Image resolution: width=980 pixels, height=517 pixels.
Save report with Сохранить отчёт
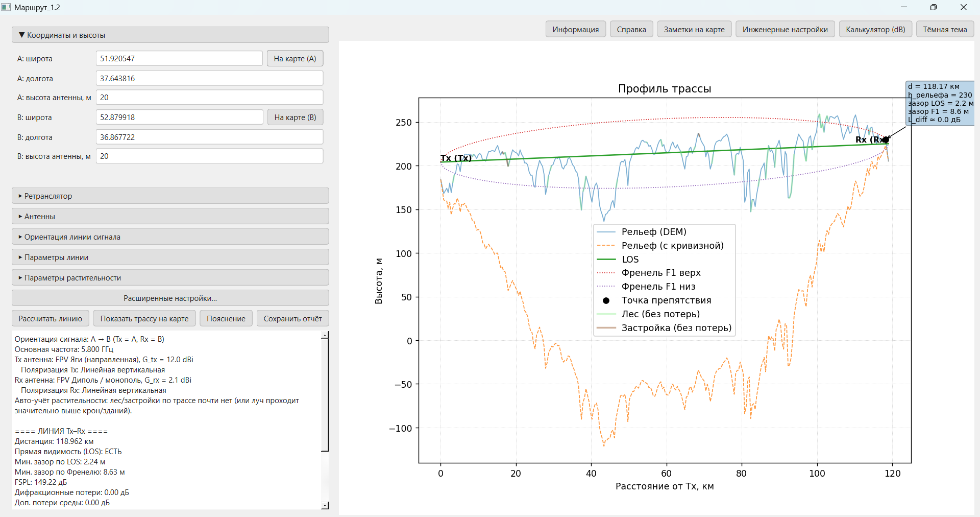pyautogui.click(x=292, y=319)
